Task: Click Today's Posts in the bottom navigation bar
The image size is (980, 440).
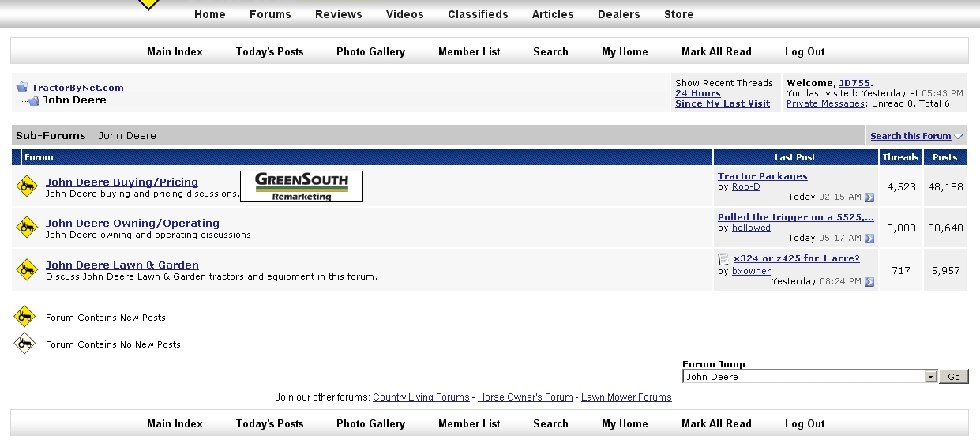Action: 269,423
